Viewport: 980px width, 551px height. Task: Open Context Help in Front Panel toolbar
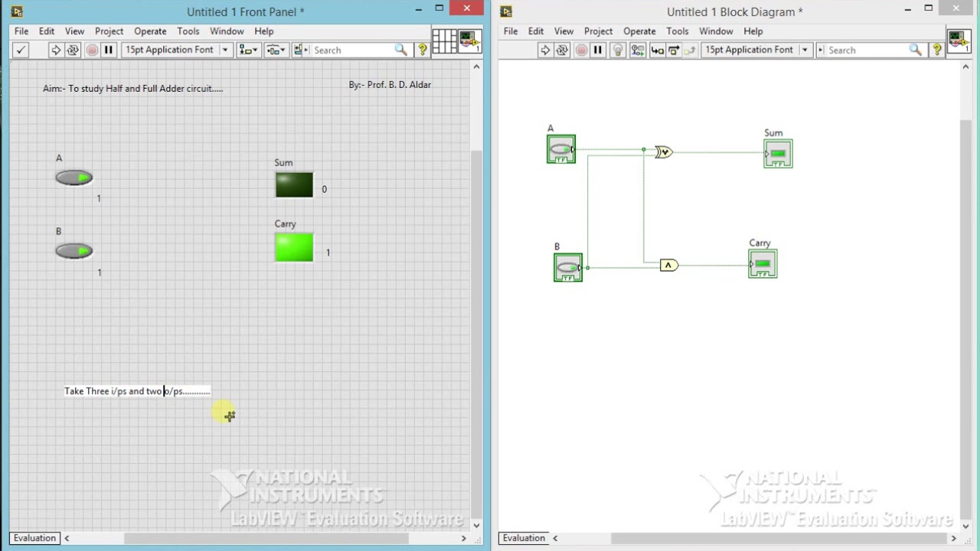click(x=422, y=50)
